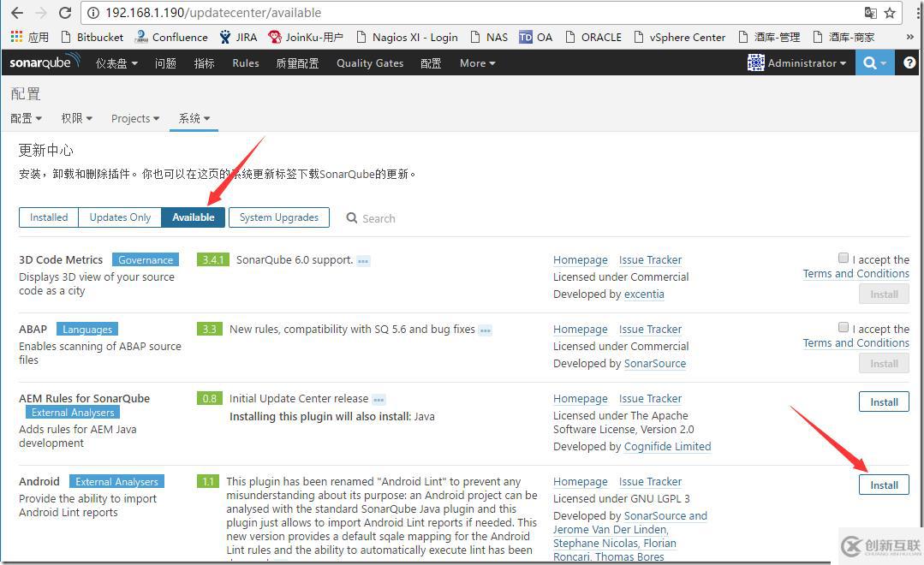Open Terms and Conditions for 3D Code Metrics
924x565 pixels.
click(855, 274)
